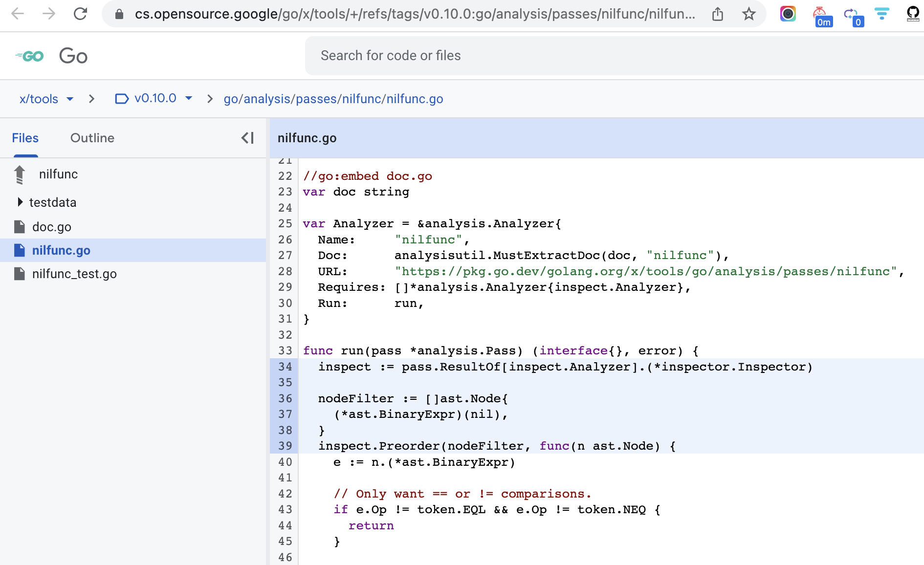Click the share icon in the address bar
This screenshot has width=924, height=565.
pos(718,14)
